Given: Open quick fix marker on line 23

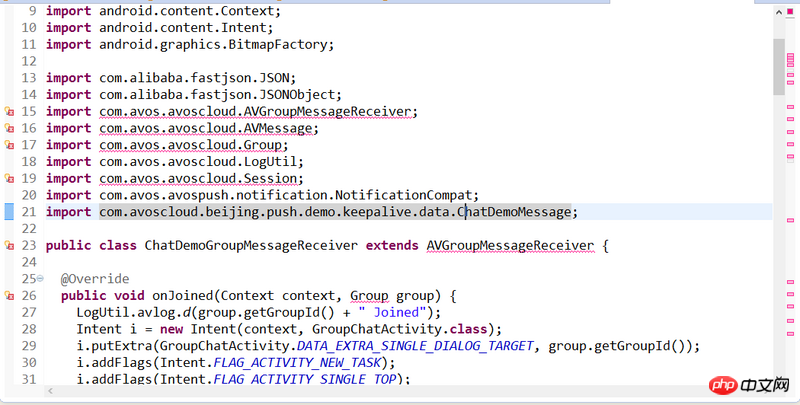Looking at the screenshot, I should pos(9,246).
